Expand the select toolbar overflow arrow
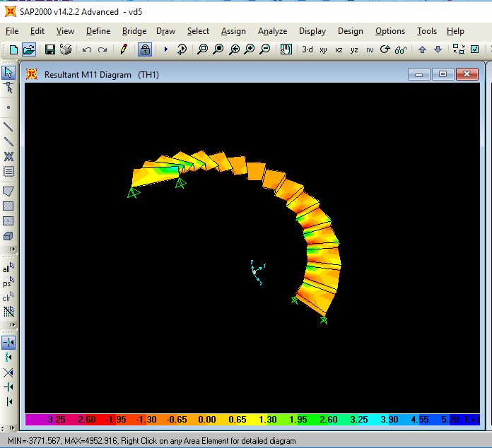Screen dimensions: 492x448 [x=12, y=324]
